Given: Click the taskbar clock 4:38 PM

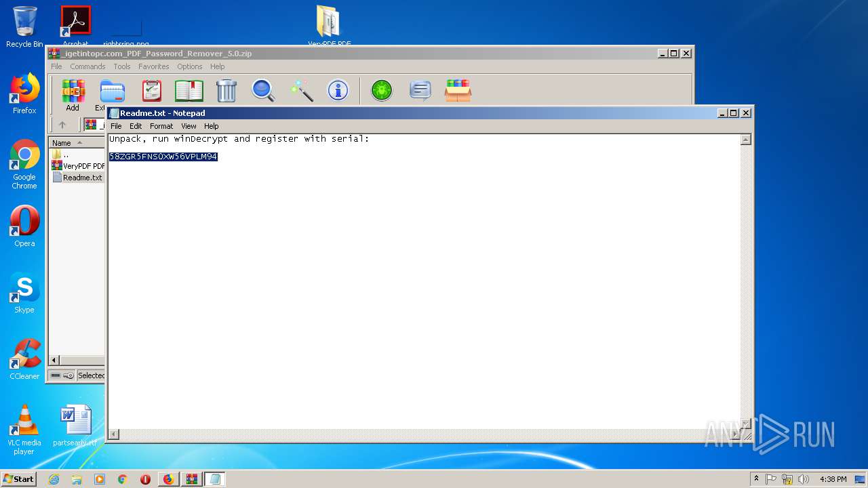Looking at the screenshot, I should click(833, 479).
